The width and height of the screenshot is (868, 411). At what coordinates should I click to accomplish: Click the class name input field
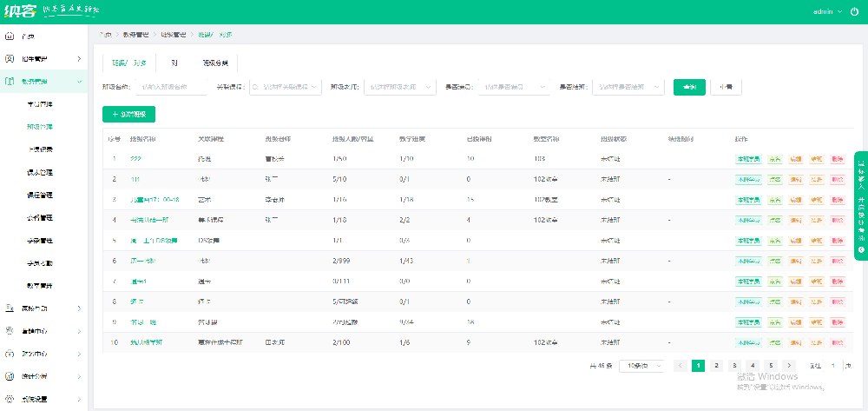[x=171, y=88]
